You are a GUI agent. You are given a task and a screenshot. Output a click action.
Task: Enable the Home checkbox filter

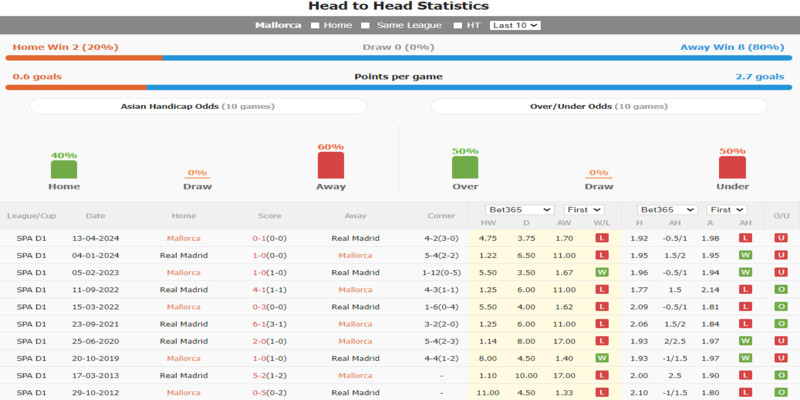pyautogui.click(x=316, y=25)
